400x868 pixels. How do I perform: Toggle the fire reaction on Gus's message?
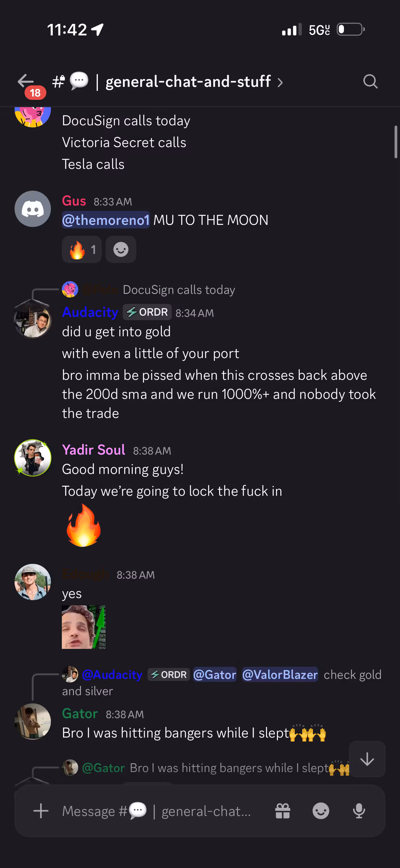click(x=82, y=250)
